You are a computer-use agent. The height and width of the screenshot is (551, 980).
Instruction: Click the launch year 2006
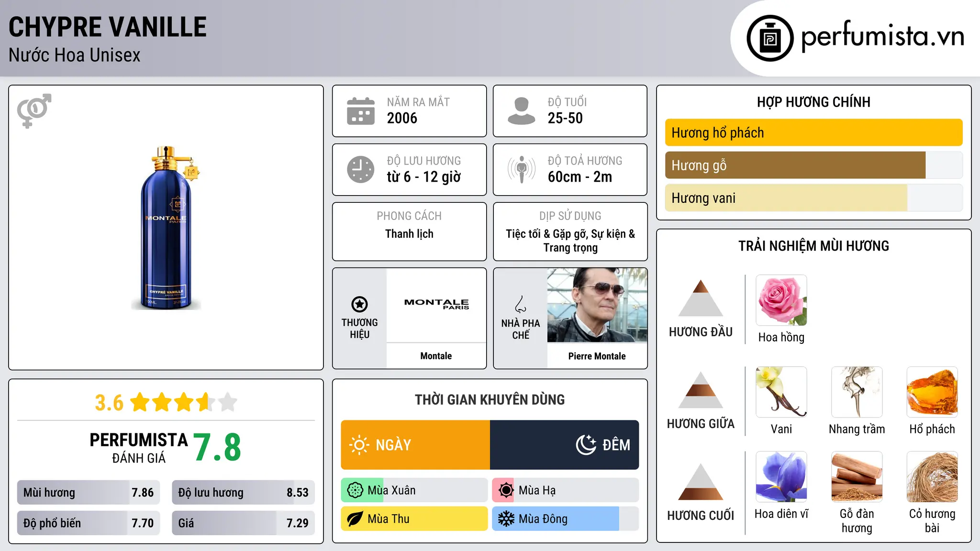402,118
